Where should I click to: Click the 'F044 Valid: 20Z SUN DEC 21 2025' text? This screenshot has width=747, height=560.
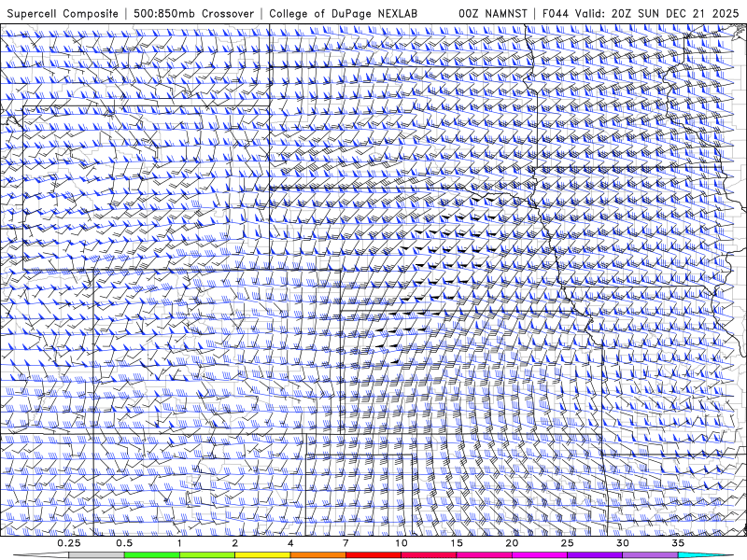coord(641,13)
